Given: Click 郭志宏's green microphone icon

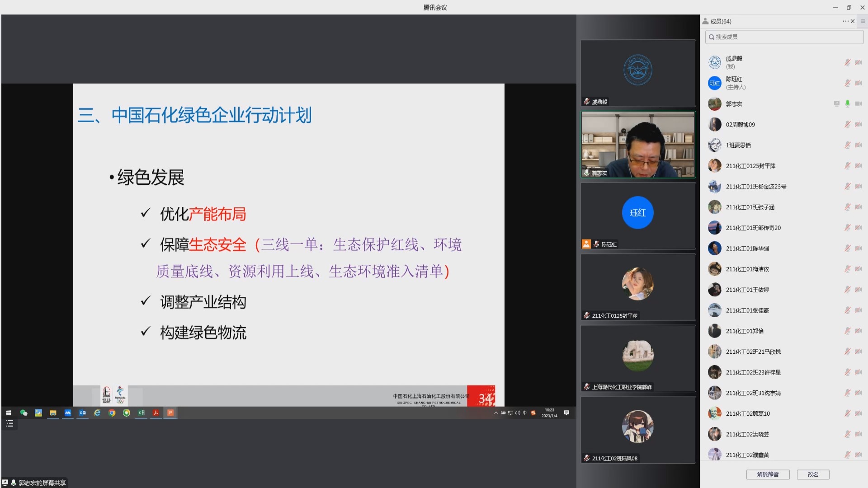Looking at the screenshot, I should coord(847,103).
